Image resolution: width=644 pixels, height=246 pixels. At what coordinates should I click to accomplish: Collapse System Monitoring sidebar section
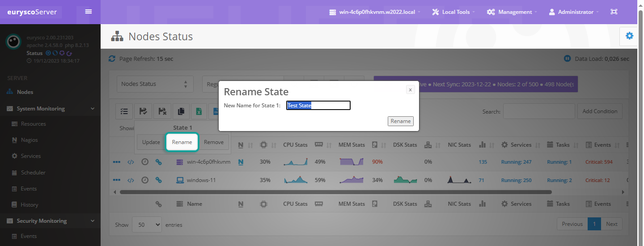pyautogui.click(x=50, y=108)
